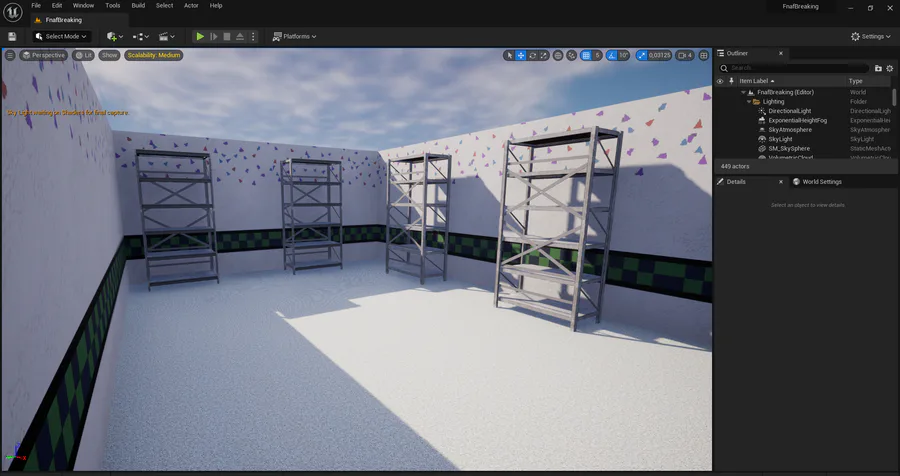Open the Window menu

[83, 5]
